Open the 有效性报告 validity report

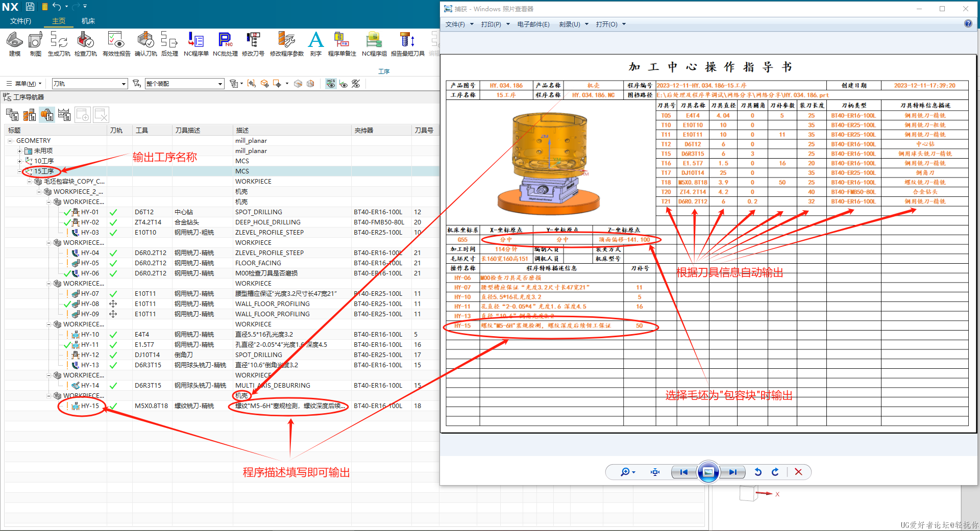pos(116,43)
